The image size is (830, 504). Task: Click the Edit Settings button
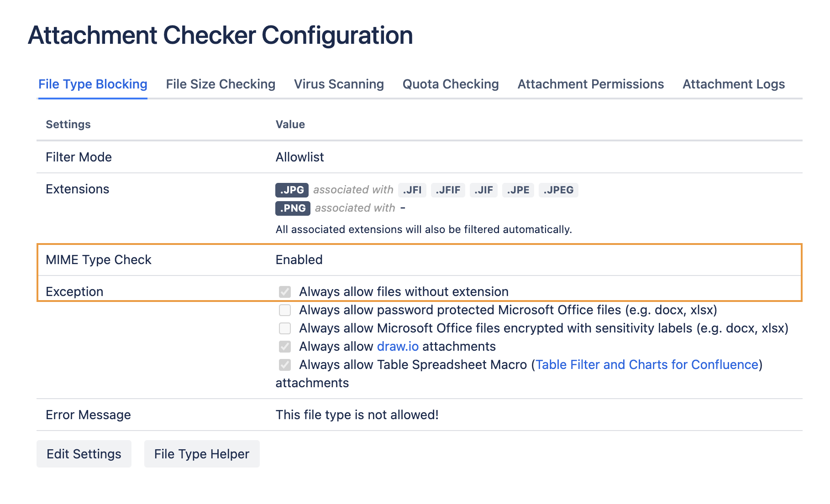pos(84,453)
